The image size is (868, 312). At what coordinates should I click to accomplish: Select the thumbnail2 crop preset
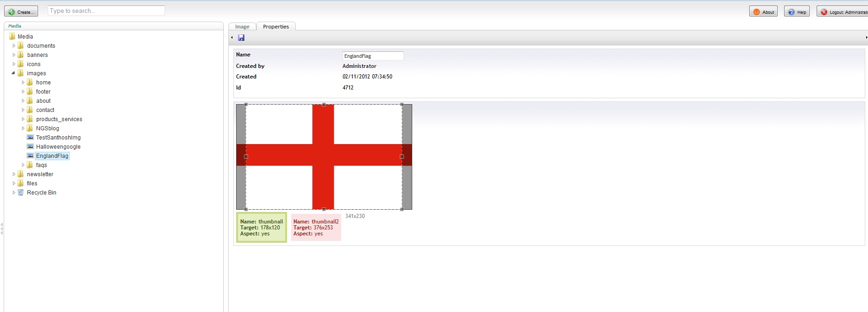click(316, 227)
